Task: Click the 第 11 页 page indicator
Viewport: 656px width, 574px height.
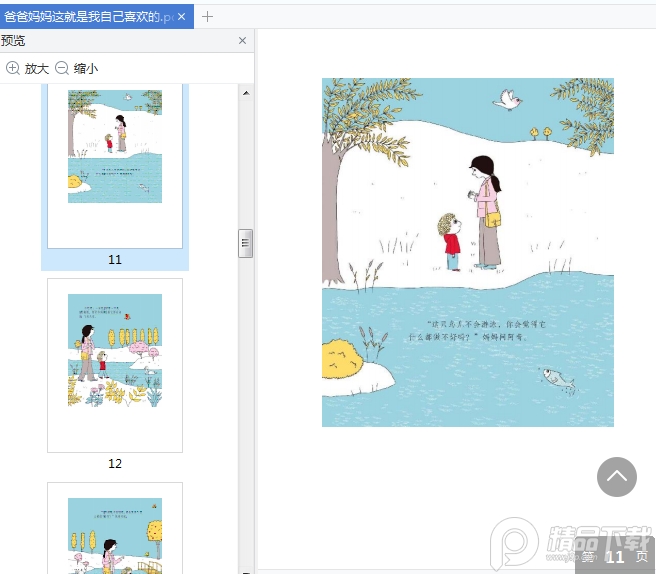Action: (x=615, y=556)
